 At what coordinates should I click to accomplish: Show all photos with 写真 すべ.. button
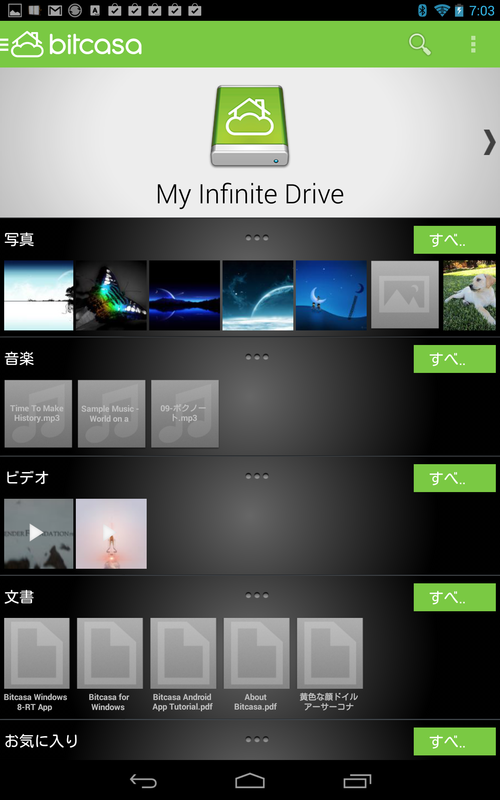point(454,239)
